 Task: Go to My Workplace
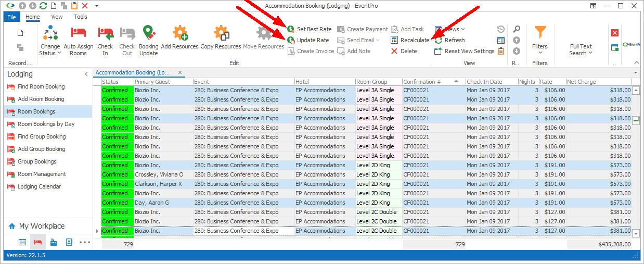pos(48,226)
